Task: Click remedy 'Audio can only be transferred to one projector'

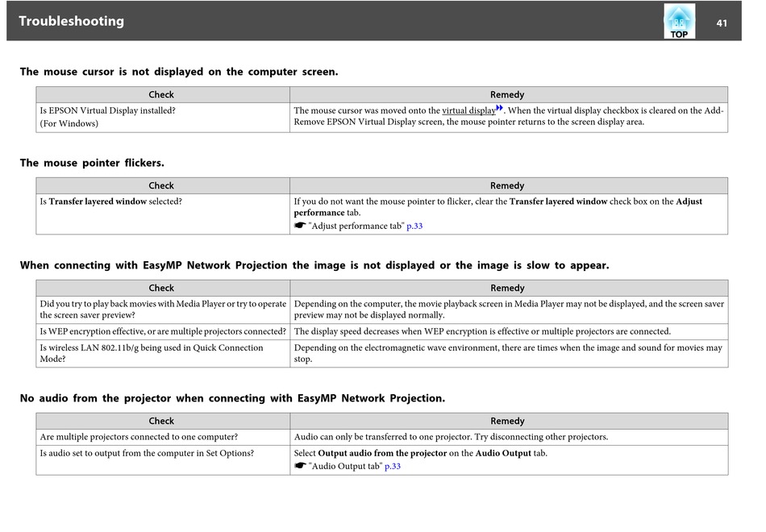Action: tap(509, 437)
